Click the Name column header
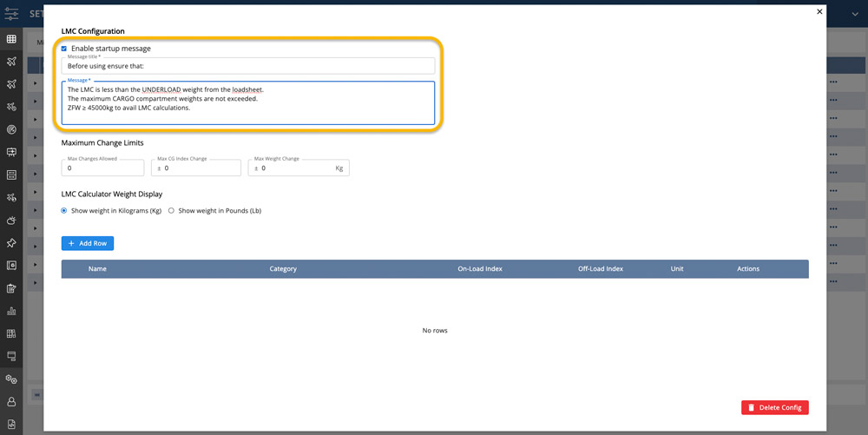This screenshot has height=435, width=868. [x=97, y=269]
